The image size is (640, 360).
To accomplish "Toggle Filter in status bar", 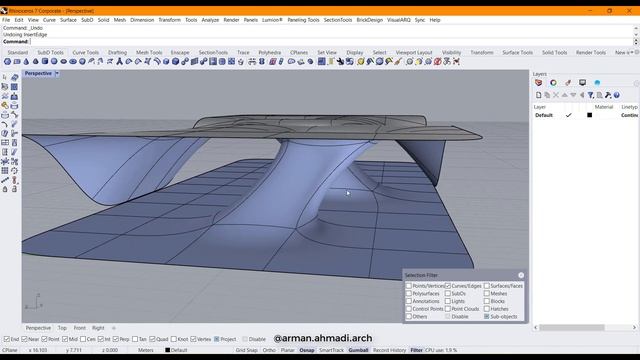I will click(416, 350).
